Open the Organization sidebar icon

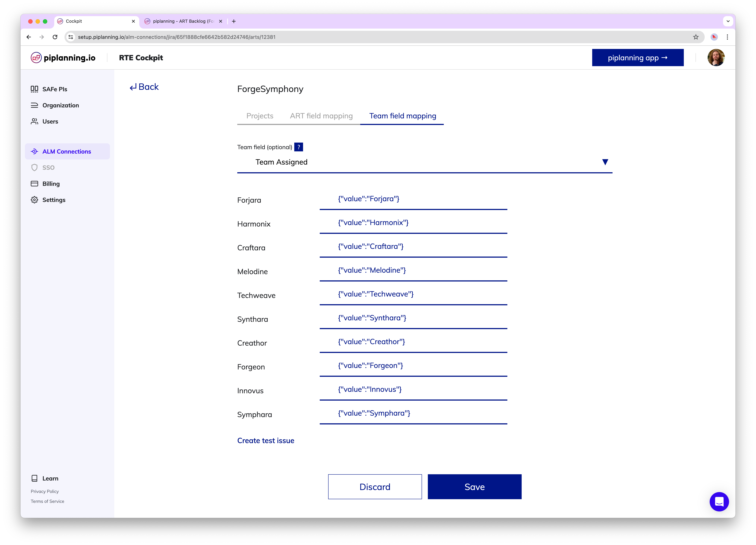coord(34,105)
